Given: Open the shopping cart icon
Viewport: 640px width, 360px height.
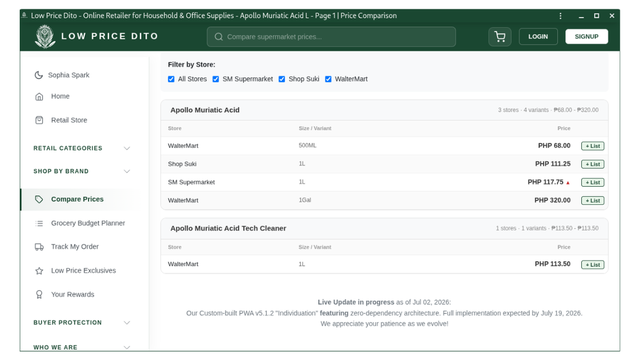Looking at the screenshot, I should click(x=500, y=37).
